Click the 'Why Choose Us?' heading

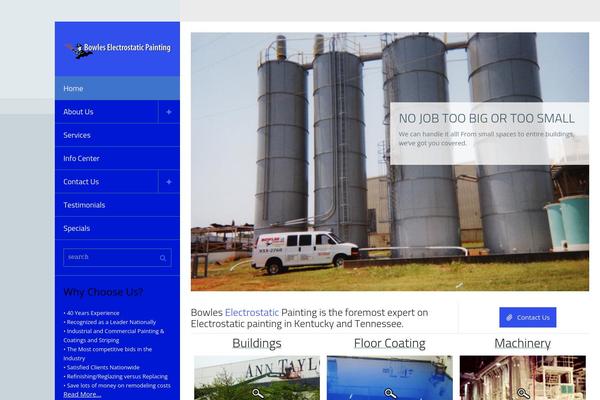coord(103,292)
